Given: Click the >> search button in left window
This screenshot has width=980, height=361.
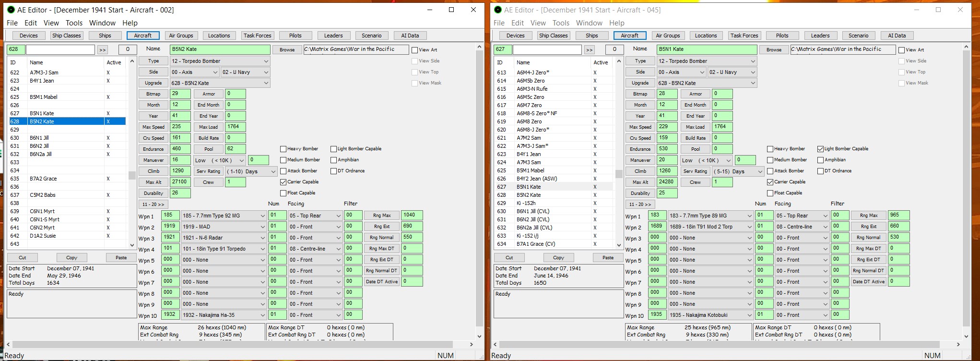Looking at the screenshot, I should pyautogui.click(x=102, y=49).
